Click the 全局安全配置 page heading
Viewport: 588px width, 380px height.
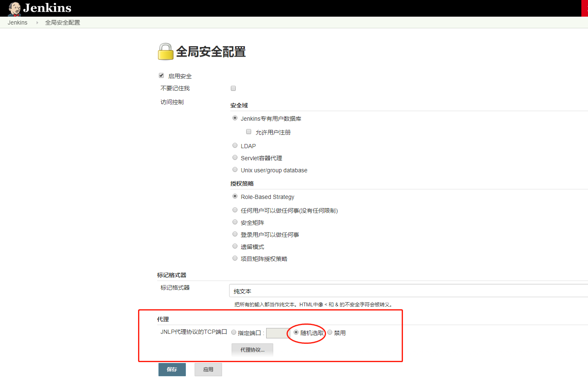pos(211,52)
